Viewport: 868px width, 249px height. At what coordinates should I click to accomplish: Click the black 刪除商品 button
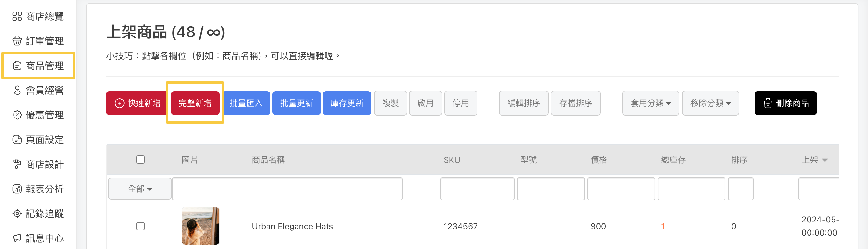[785, 103]
